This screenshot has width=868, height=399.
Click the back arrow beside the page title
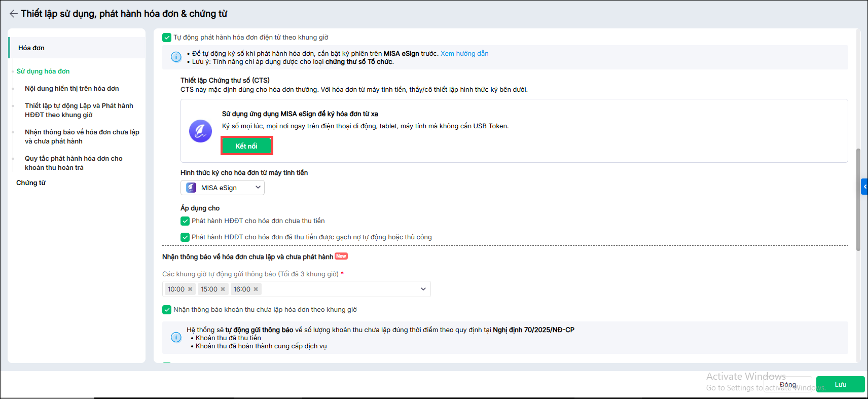pos(14,14)
